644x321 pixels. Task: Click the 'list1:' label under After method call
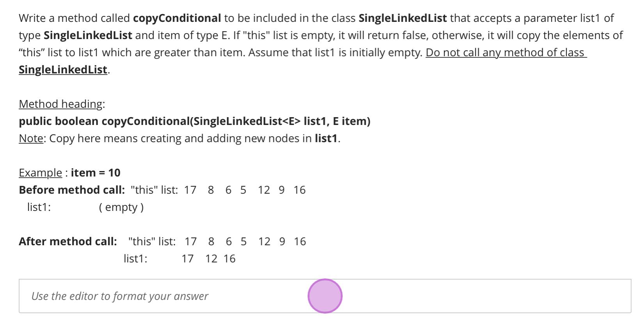[135, 259]
